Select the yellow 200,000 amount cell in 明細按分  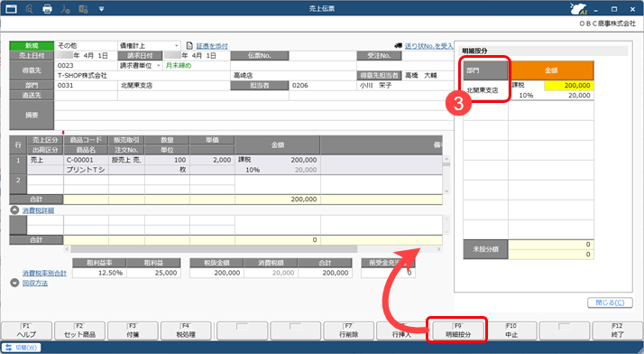click(569, 86)
